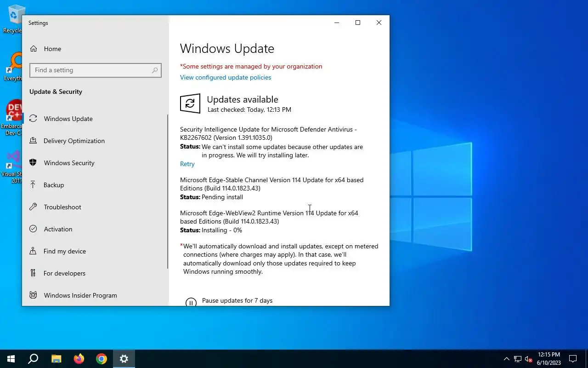The image size is (588, 368).
Task: Click the Pause updates circle icon
Action: (x=191, y=302)
